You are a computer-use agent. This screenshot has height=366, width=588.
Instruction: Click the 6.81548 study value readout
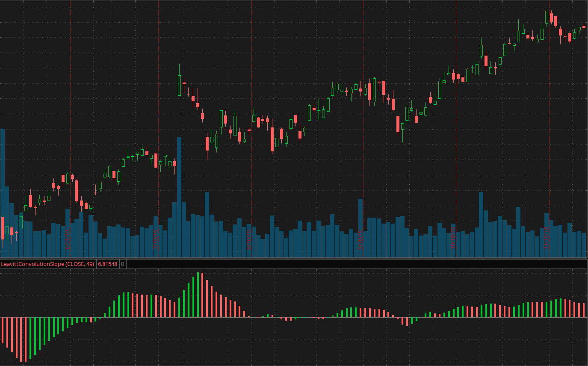[x=107, y=264]
